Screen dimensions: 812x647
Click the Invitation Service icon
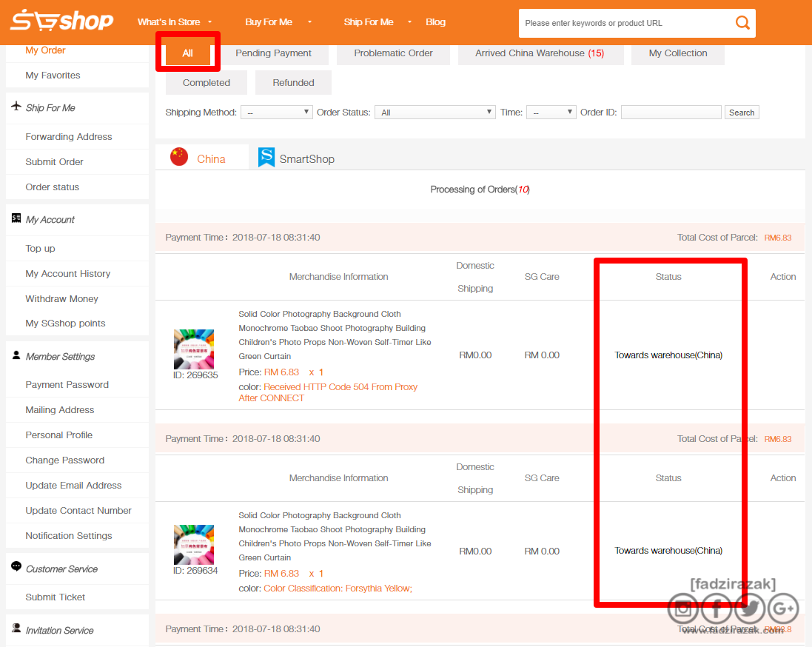pos(16,628)
